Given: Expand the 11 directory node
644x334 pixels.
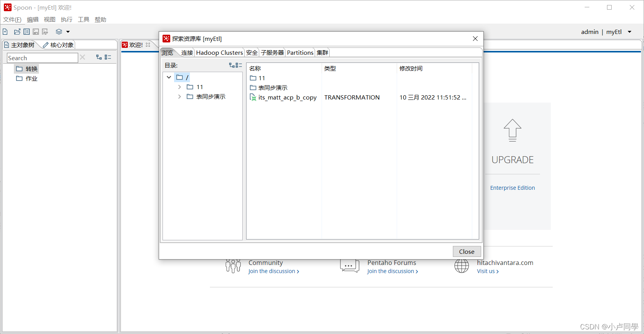Looking at the screenshot, I should pos(179,87).
